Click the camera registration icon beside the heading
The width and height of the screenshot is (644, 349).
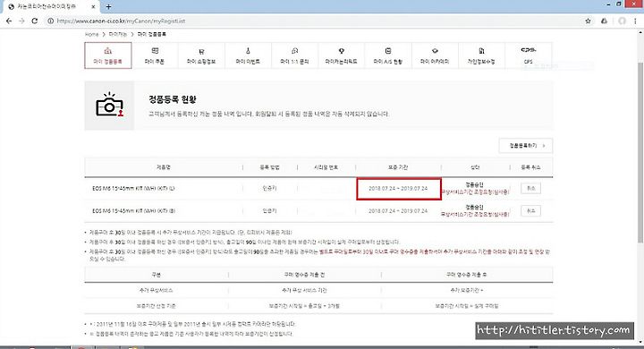[x=109, y=106]
